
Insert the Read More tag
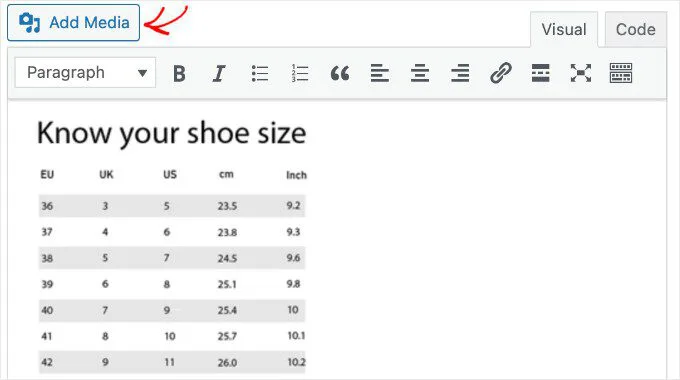[x=540, y=73]
